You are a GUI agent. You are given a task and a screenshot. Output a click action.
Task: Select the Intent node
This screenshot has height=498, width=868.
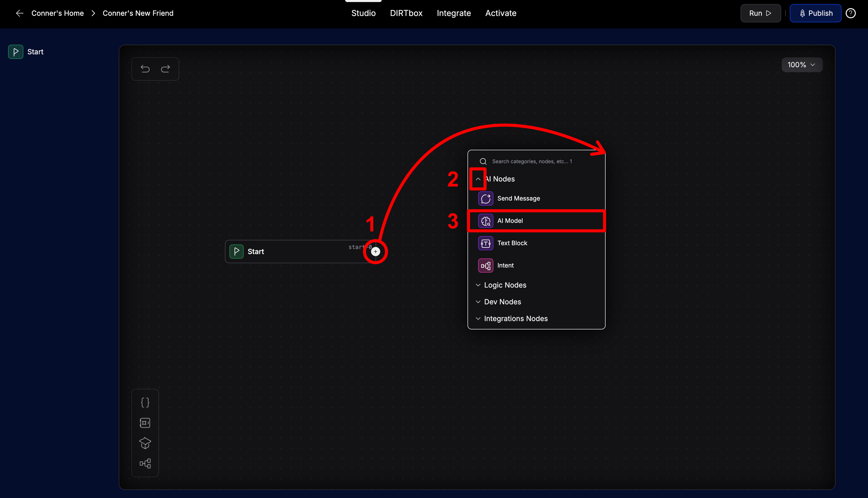point(506,265)
